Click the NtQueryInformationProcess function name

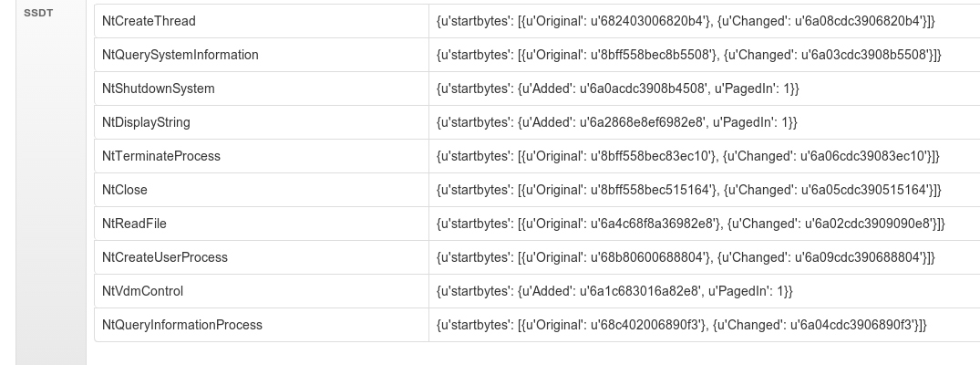[x=182, y=326]
